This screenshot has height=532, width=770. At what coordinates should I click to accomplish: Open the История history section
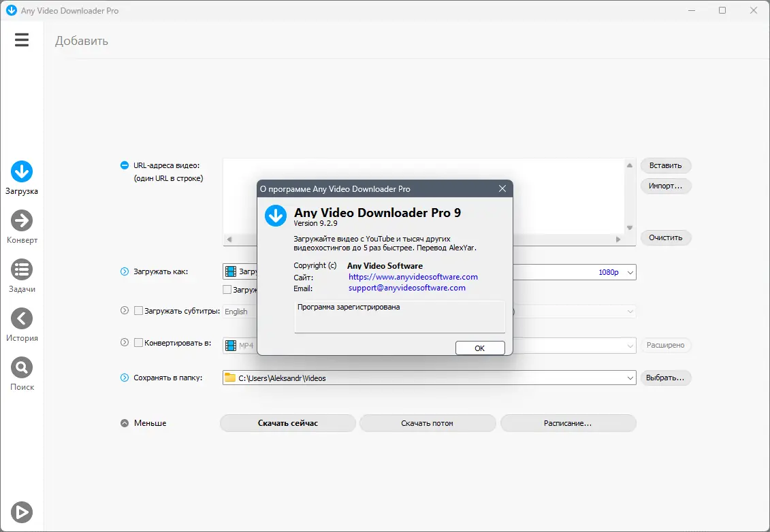[x=22, y=325]
